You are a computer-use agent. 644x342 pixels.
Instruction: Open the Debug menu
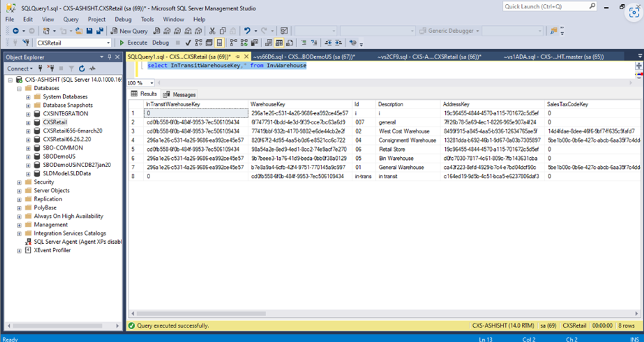(123, 19)
